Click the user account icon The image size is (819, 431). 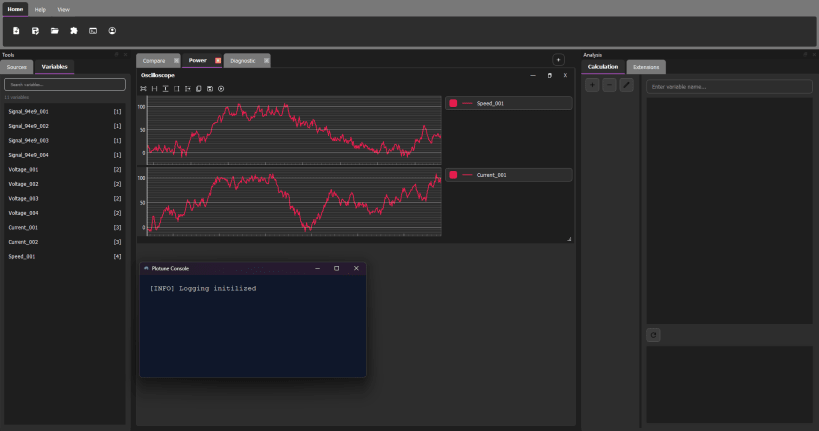coord(112,31)
